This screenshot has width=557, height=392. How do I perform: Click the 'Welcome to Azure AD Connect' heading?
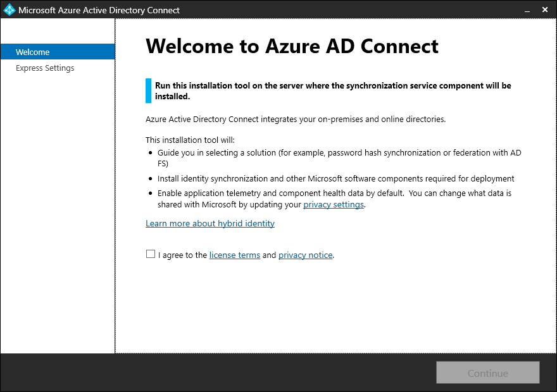click(x=292, y=46)
